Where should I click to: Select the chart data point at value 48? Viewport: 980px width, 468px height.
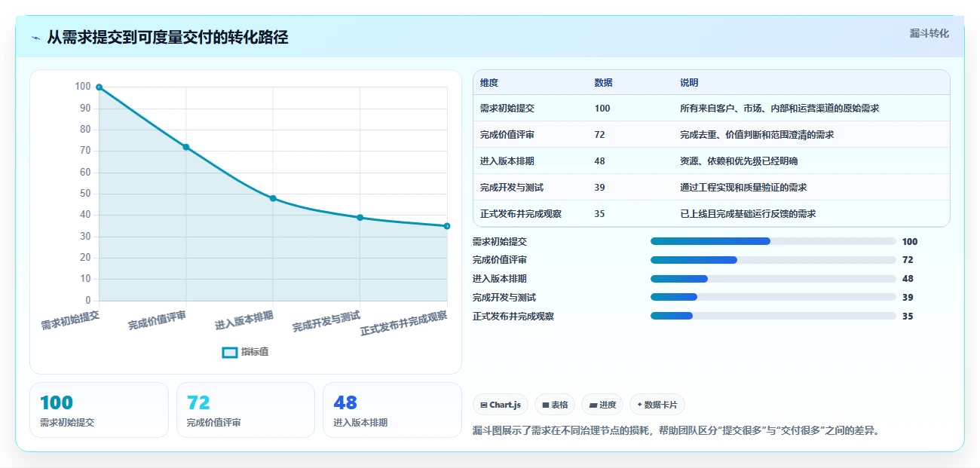(273, 198)
